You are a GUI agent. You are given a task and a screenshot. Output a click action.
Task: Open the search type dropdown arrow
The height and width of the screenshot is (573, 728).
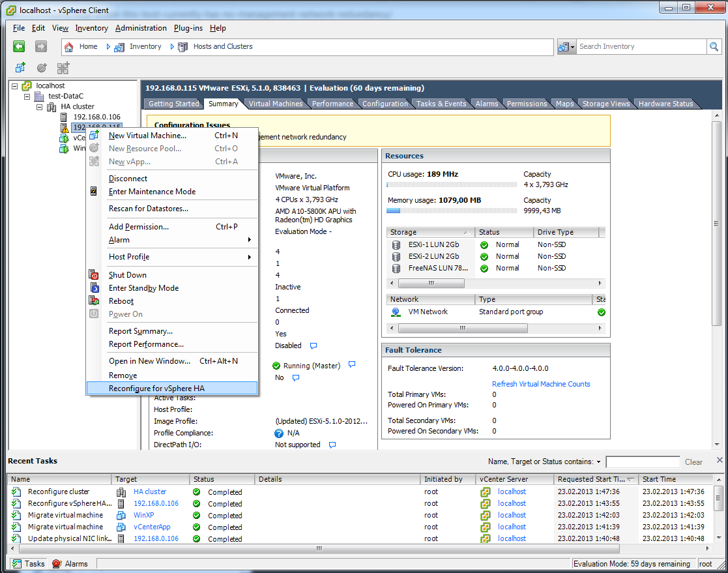pos(572,47)
